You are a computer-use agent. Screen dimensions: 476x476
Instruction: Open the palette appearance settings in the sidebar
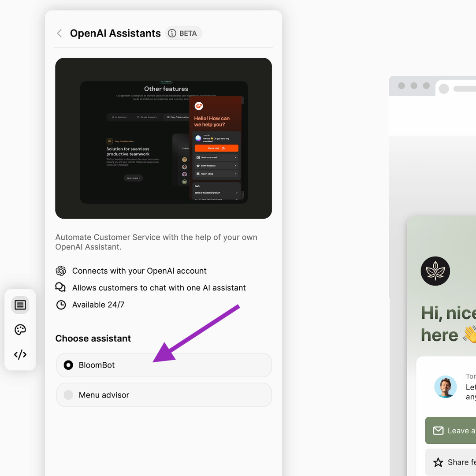pos(20,329)
